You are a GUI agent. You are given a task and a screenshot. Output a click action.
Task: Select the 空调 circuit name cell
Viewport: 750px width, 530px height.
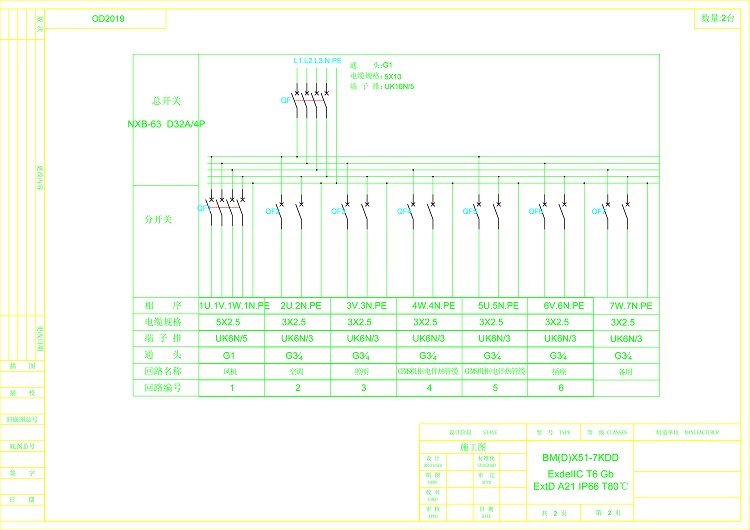coord(297,372)
